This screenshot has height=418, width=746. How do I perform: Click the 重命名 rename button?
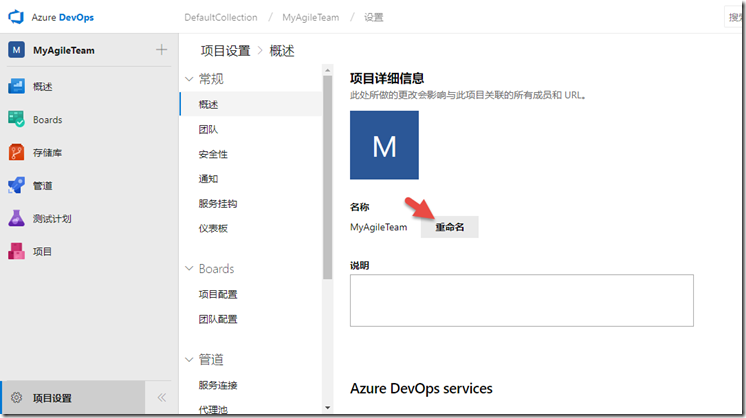click(450, 227)
